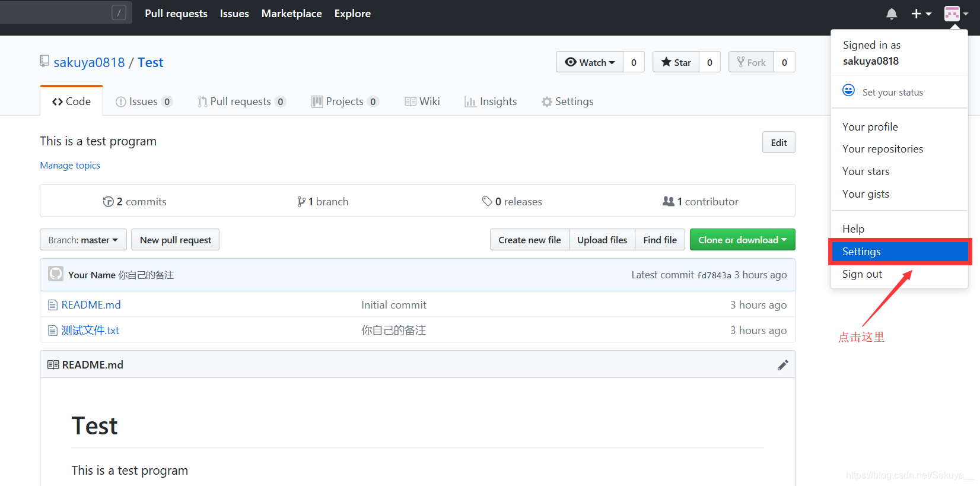Viewport: 980px width, 486px height.
Task: Click commit message 你自己的备注 for 测试文件.txt row
Action: click(x=393, y=331)
